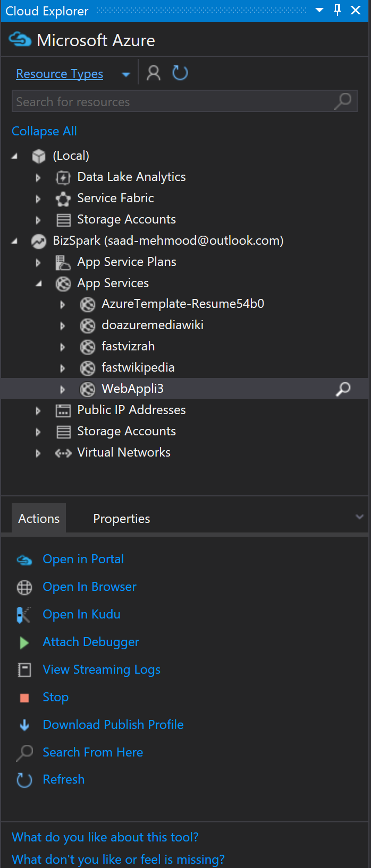Viewport: 371px width, 868px height.
Task: Click the App Services node icon
Action: click(x=63, y=283)
